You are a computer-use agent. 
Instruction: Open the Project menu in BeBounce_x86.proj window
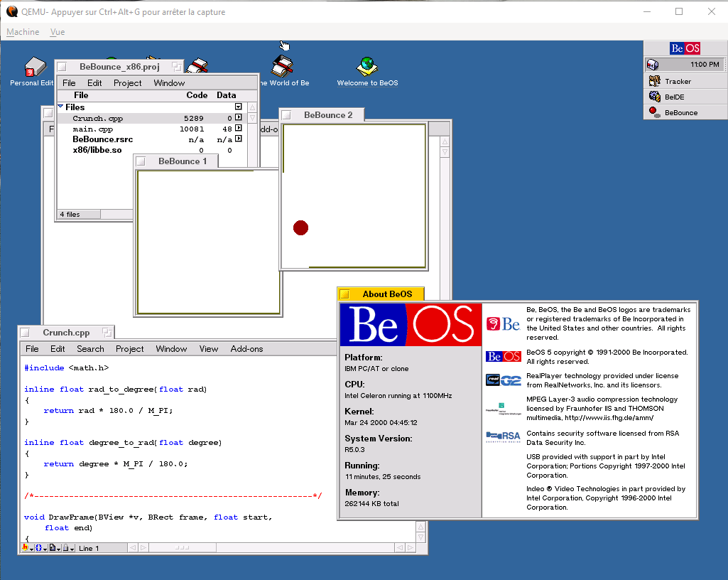point(127,82)
